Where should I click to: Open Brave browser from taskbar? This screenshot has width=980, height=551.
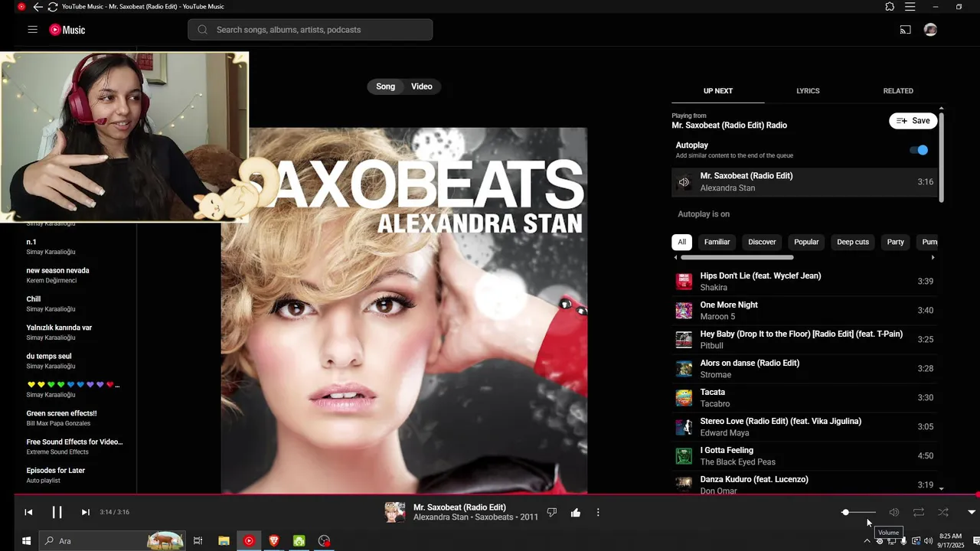[274, 541]
